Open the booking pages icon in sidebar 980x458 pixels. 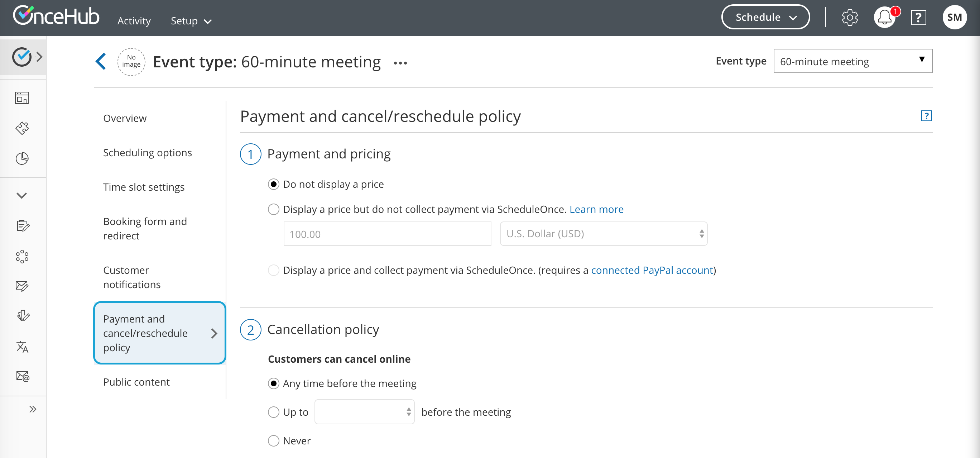tap(23, 98)
